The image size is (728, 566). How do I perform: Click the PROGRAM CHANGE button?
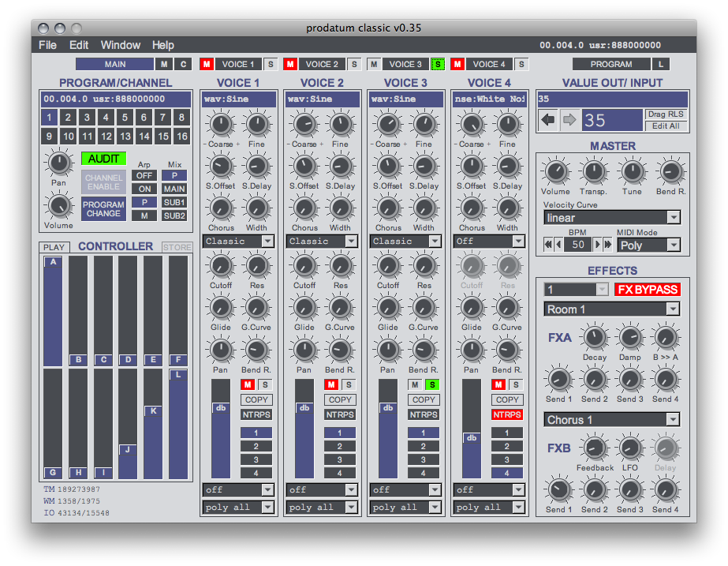tap(103, 209)
